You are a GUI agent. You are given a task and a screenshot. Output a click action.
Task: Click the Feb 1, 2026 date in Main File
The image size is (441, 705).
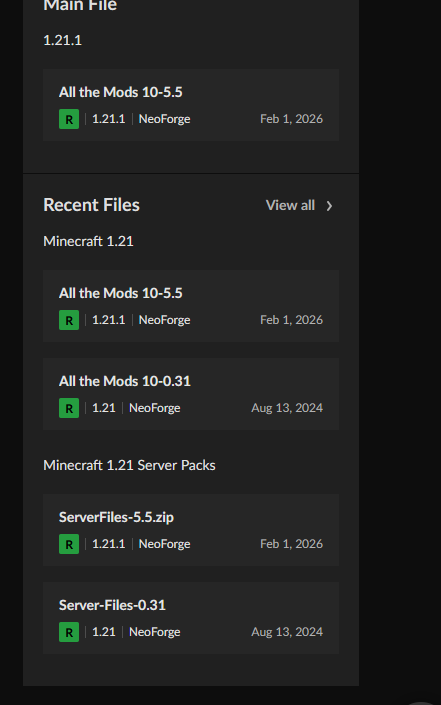(291, 119)
